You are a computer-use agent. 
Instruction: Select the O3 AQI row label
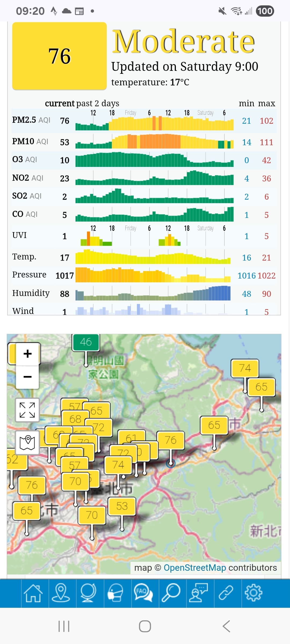25,159
